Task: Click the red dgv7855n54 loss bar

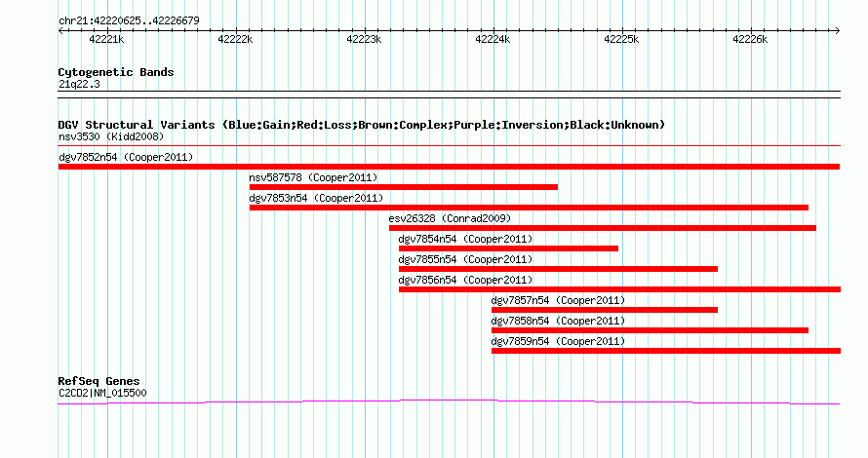Action: 558,269
